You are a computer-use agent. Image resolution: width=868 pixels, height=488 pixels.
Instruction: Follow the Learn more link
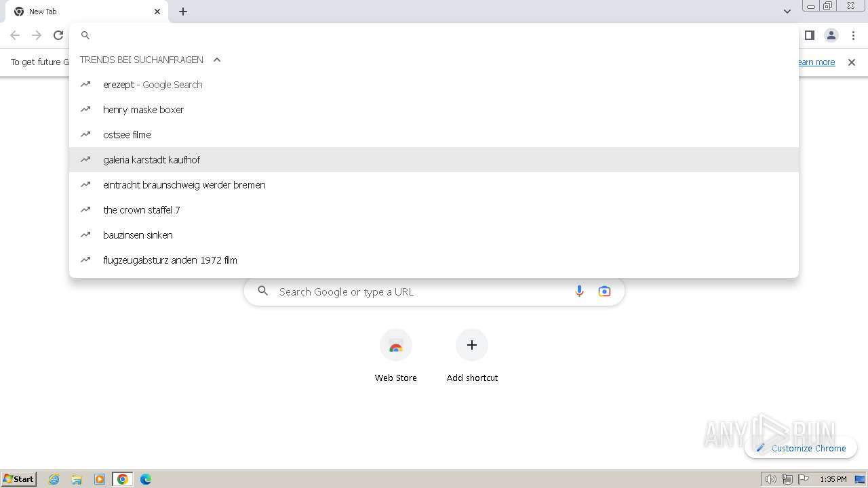[x=817, y=62]
